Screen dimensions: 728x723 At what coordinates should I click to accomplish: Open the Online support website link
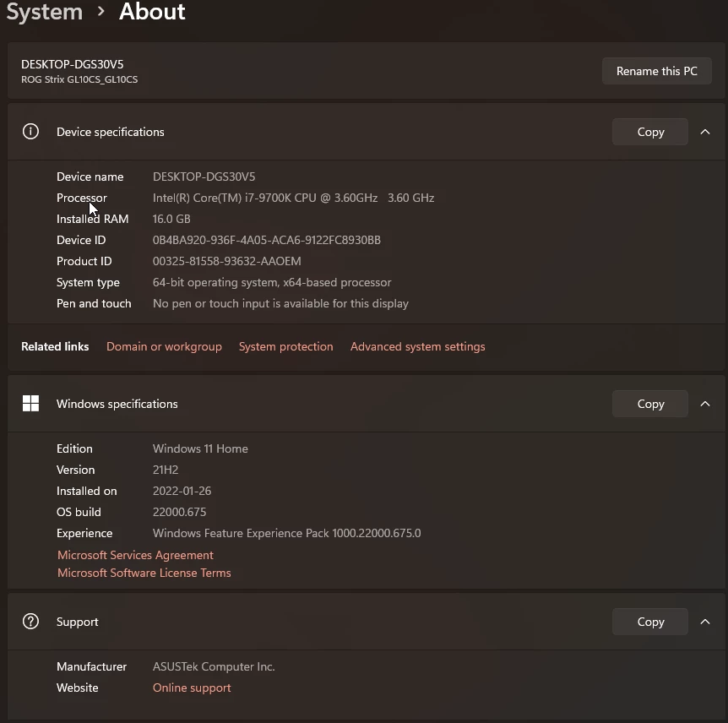(192, 688)
